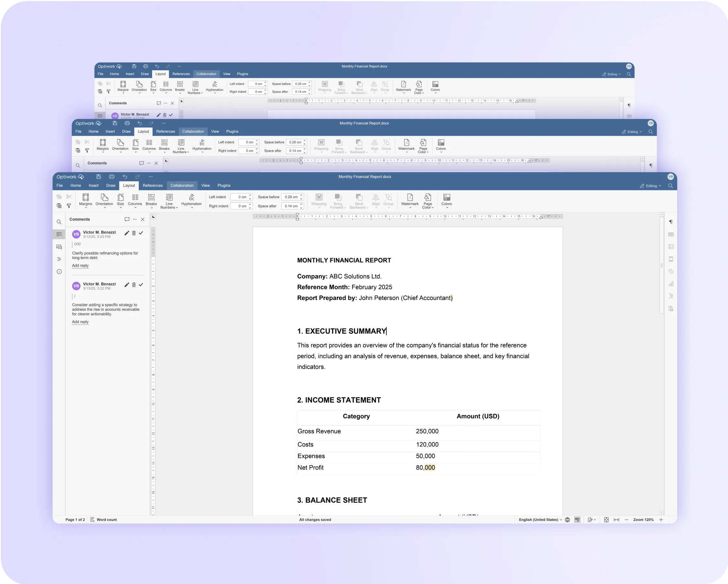
Task: Toggle nonprinting characters in the rear window
Action: 629,105
